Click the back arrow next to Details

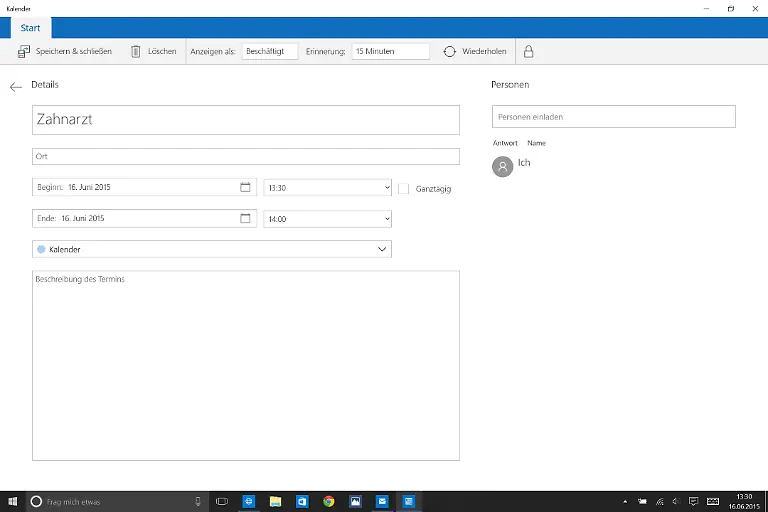click(16, 87)
